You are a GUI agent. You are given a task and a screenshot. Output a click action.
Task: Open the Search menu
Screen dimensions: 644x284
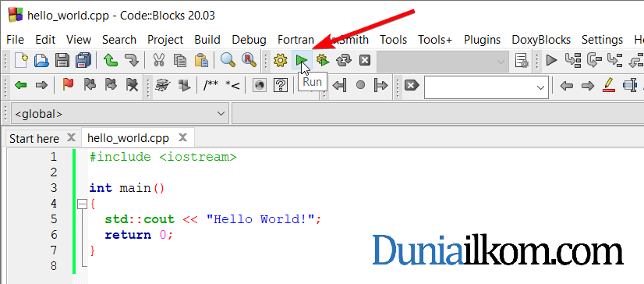pos(119,40)
